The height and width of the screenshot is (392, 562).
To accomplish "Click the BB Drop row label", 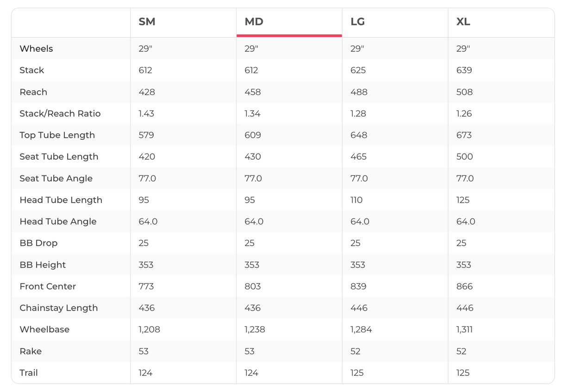I will pos(38,243).
